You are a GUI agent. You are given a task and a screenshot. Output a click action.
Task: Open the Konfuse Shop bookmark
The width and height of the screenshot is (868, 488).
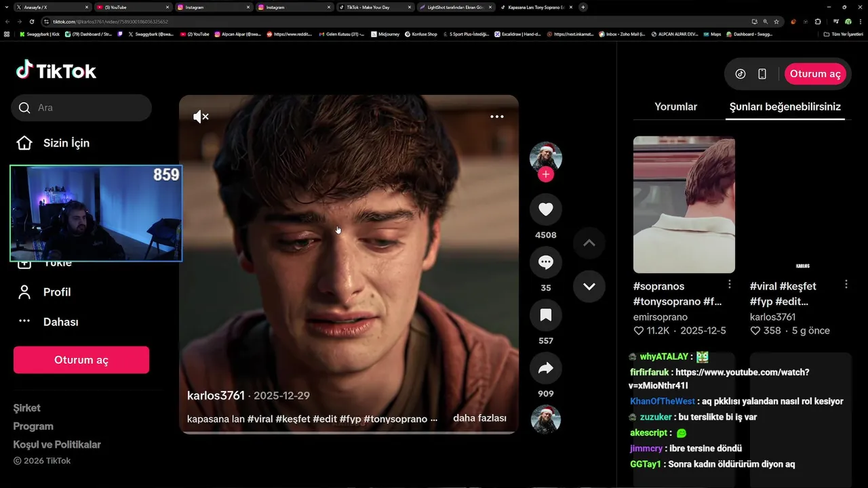click(x=420, y=34)
